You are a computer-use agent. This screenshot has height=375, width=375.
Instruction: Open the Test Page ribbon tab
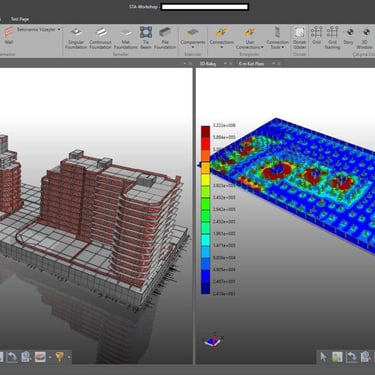tap(20, 19)
